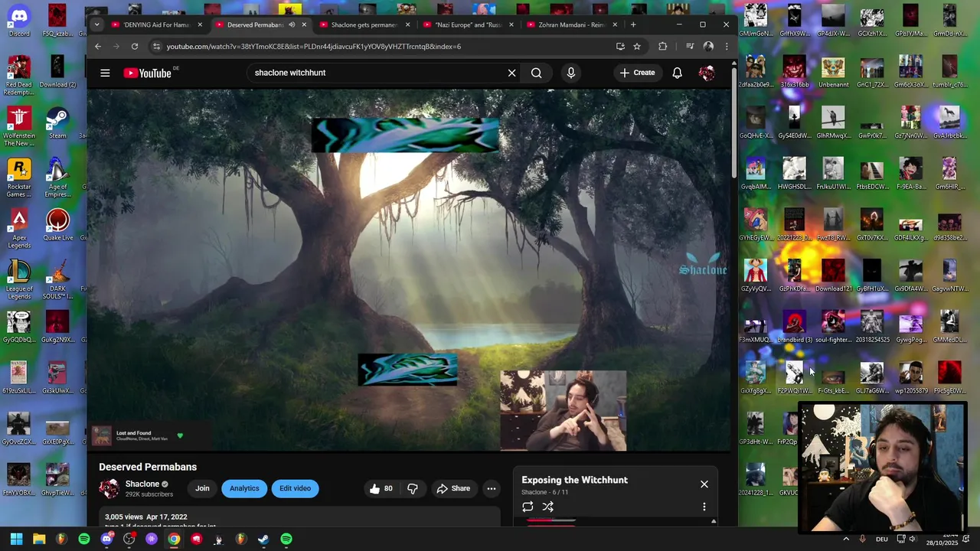Bookmark this page with the star
The height and width of the screenshot is (551, 980).
(x=636, y=46)
